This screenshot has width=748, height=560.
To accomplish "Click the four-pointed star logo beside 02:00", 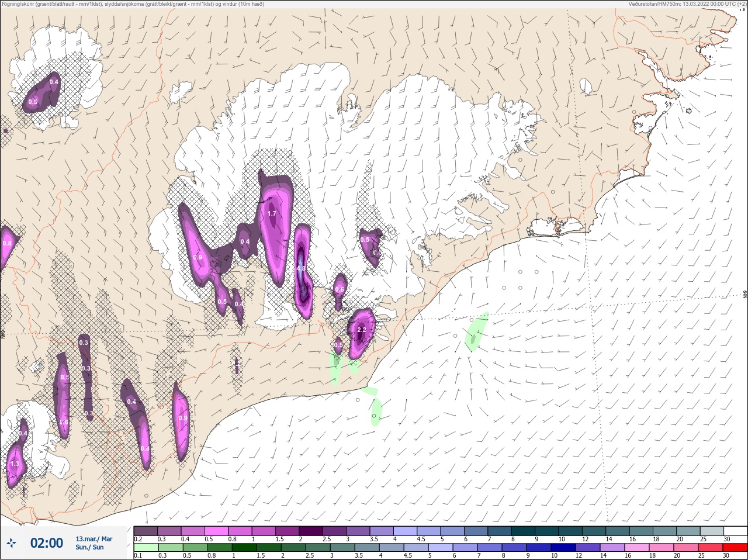I will 11,543.
